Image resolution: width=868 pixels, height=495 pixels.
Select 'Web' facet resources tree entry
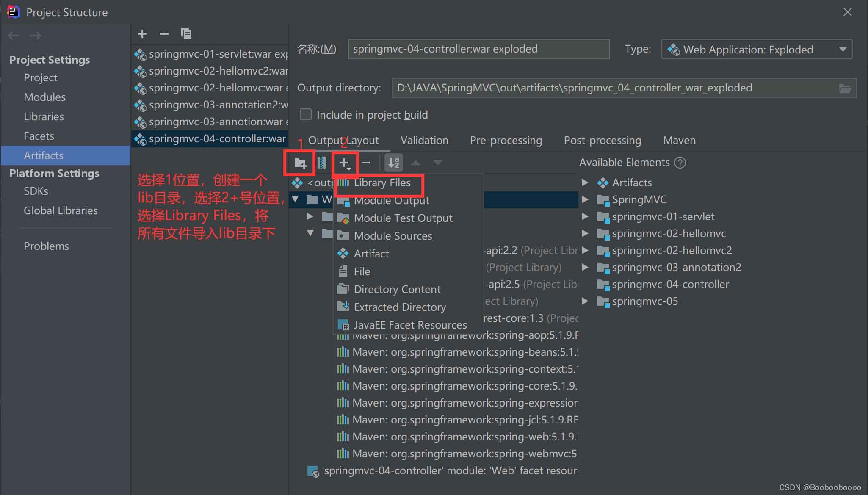(442, 471)
